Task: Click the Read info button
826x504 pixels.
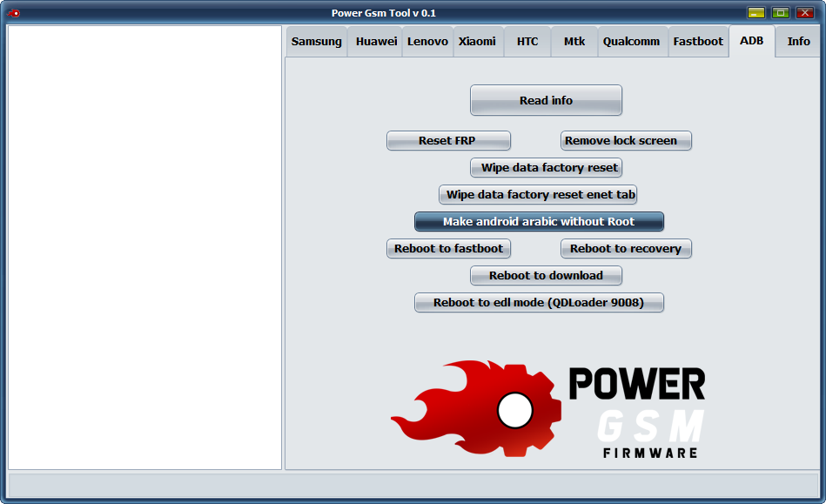Action: point(546,100)
